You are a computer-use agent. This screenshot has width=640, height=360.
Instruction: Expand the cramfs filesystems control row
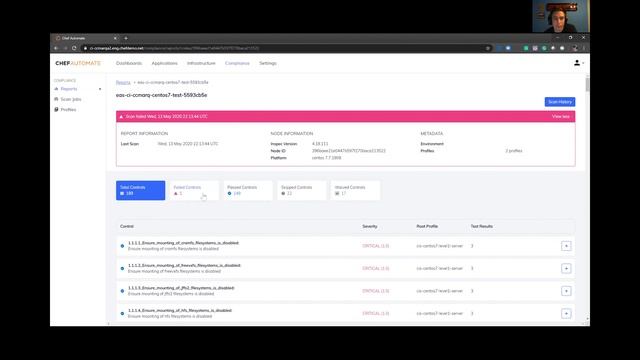(566, 246)
